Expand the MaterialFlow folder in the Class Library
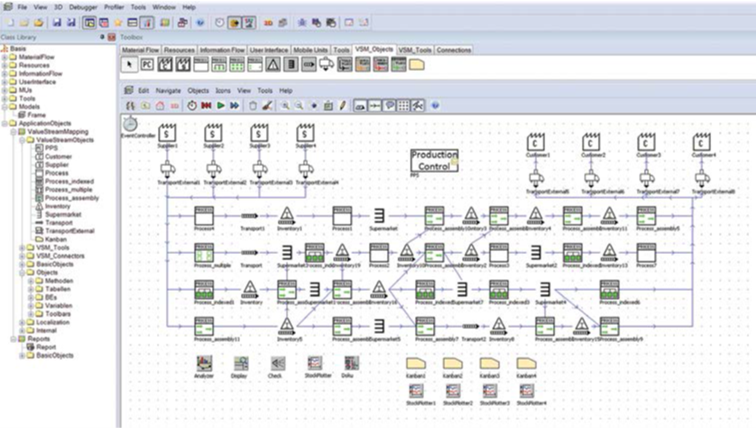 (4, 57)
